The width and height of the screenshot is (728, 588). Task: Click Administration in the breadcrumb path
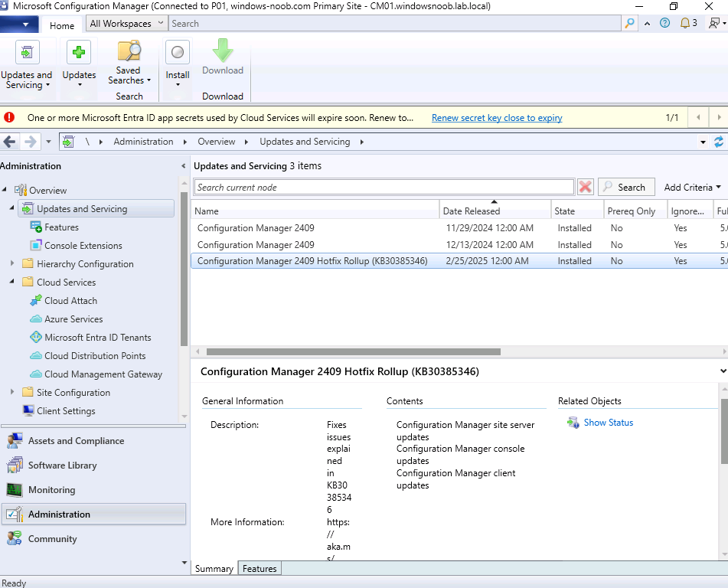point(143,142)
